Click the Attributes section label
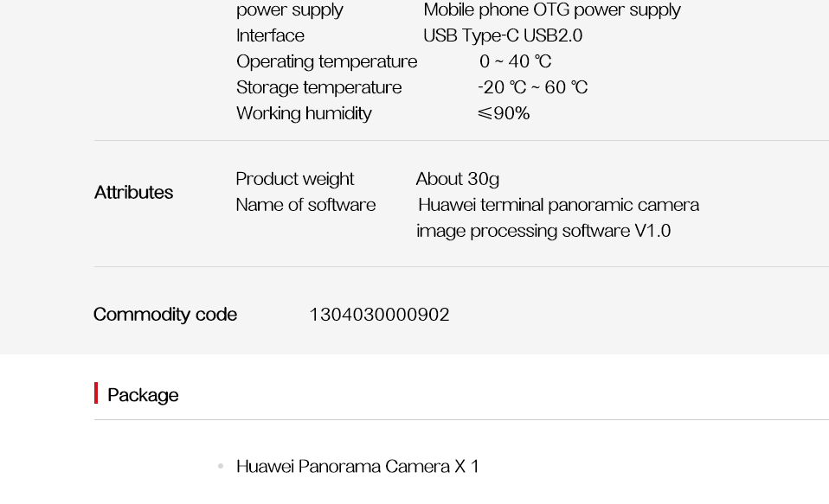Image resolution: width=829 pixels, height=504 pixels. pos(134,192)
